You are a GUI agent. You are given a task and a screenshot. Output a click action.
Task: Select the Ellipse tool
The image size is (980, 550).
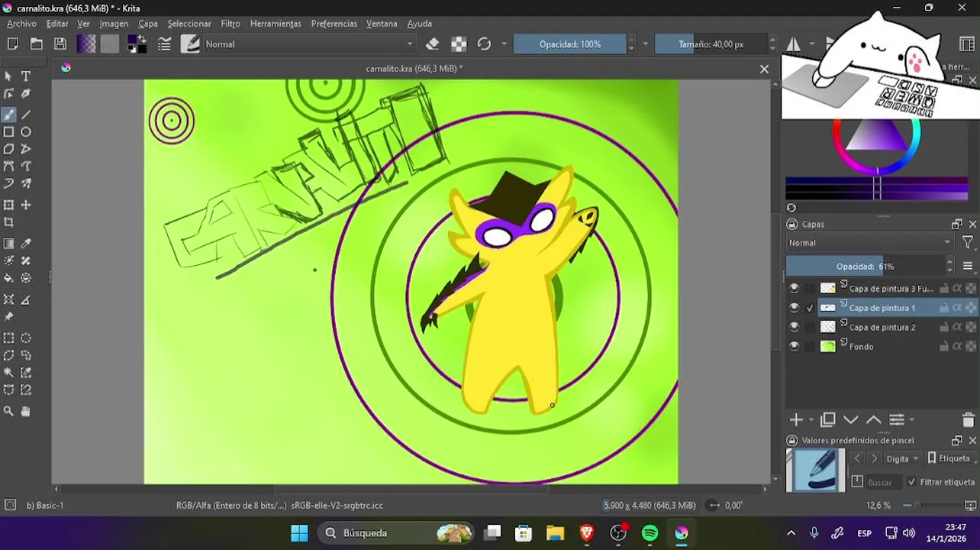26,132
